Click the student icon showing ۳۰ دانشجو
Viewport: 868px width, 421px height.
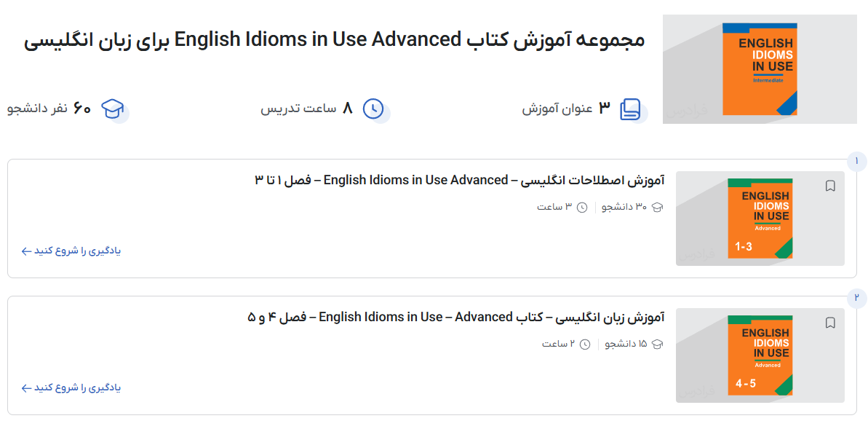coord(657,207)
